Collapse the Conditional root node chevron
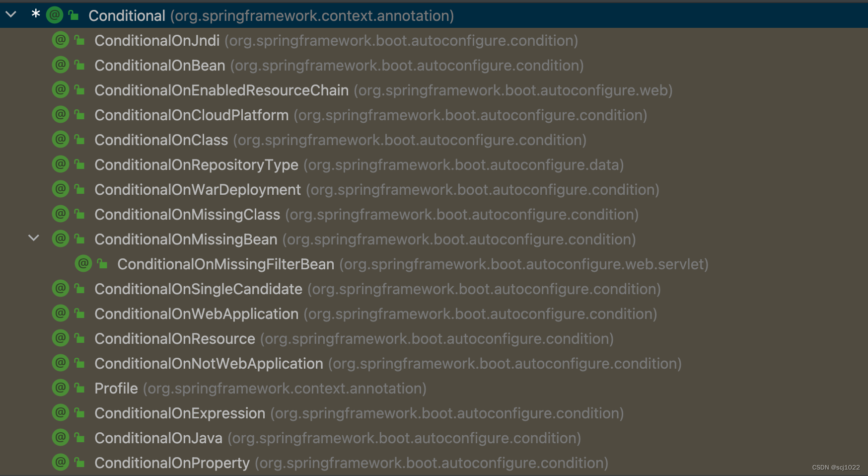Screen dimensions: 868x476 tap(11, 15)
